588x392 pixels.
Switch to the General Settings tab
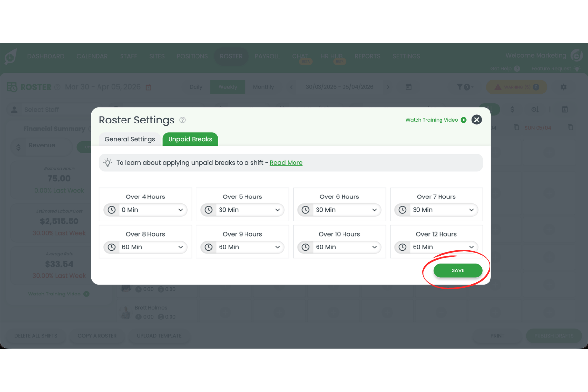tap(129, 139)
